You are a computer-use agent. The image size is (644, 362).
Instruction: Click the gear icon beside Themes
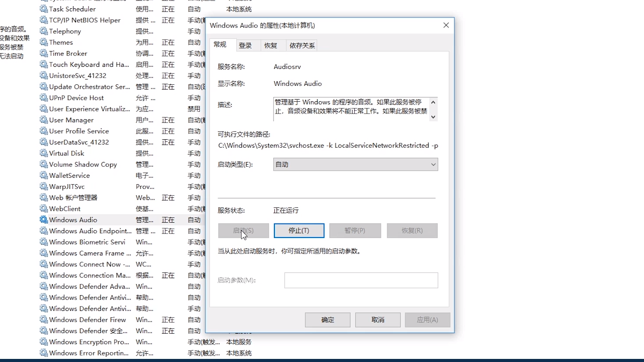[44, 42]
